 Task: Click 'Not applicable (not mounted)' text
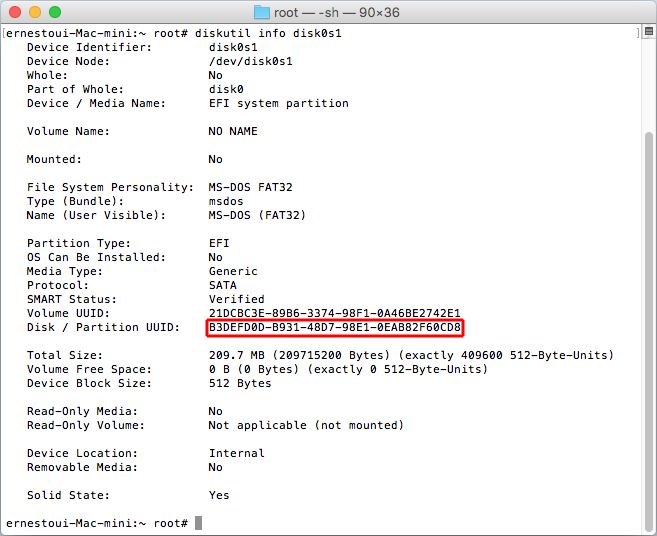(306, 425)
